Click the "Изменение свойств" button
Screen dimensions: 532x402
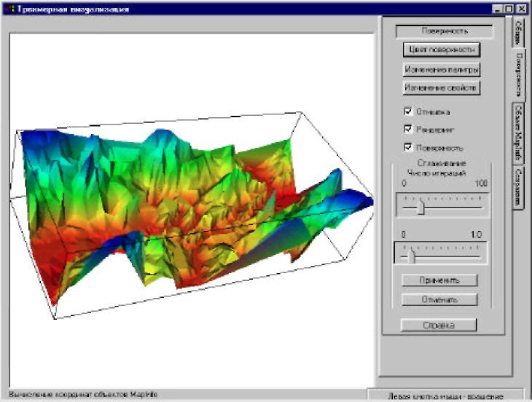pos(442,88)
